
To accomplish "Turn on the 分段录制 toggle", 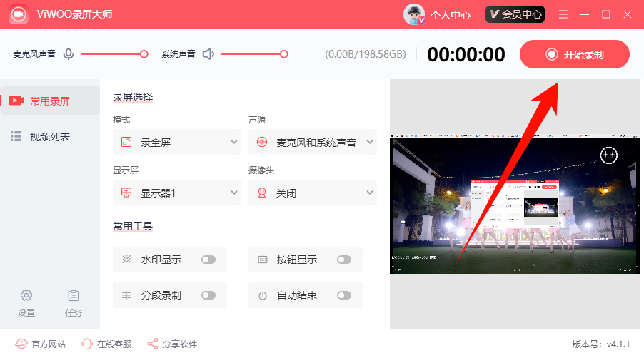I will point(208,295).
